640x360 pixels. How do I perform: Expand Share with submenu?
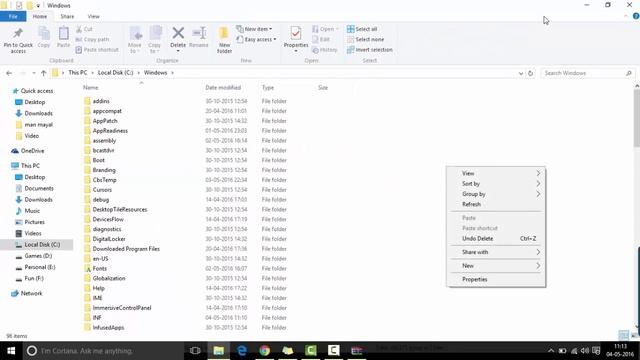click(496, 252)
